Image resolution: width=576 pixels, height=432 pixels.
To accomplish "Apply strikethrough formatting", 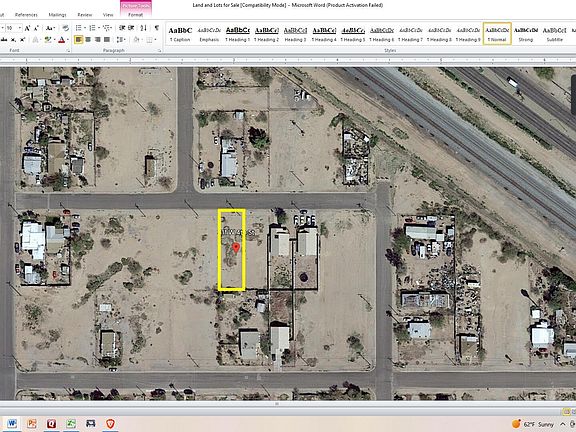I will (x=4, y=40).
